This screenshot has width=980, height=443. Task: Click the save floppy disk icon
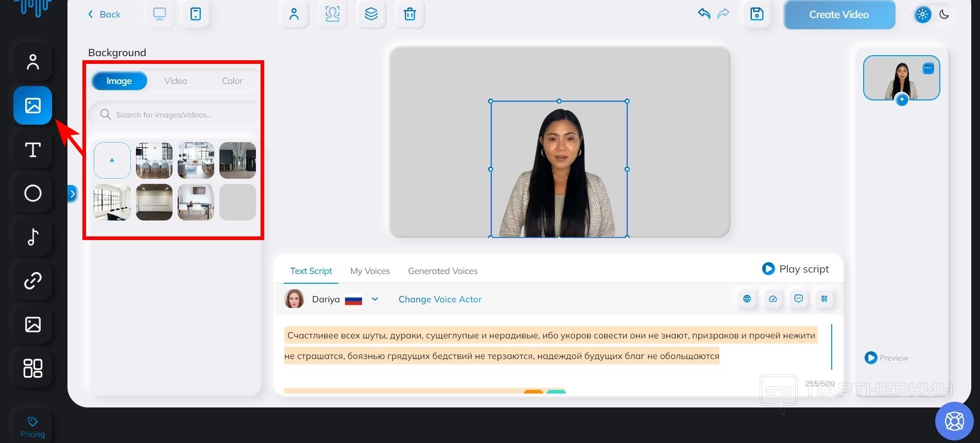click(x=757, y=14)
